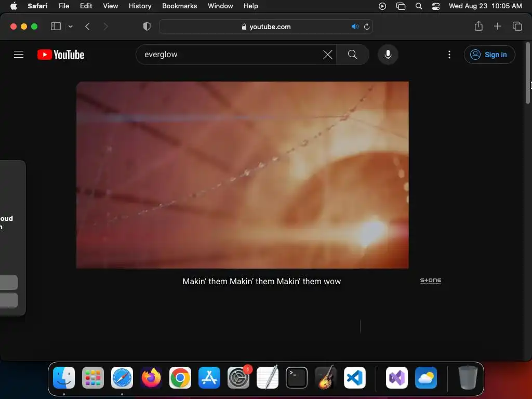532x399 pixels.
Task: Open the File menu
Action: coord(64,6)
